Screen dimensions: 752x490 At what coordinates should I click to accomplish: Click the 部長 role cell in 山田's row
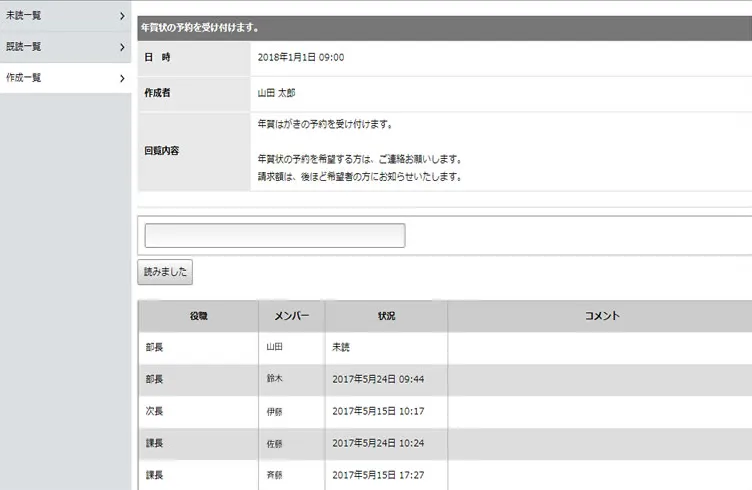198,347
